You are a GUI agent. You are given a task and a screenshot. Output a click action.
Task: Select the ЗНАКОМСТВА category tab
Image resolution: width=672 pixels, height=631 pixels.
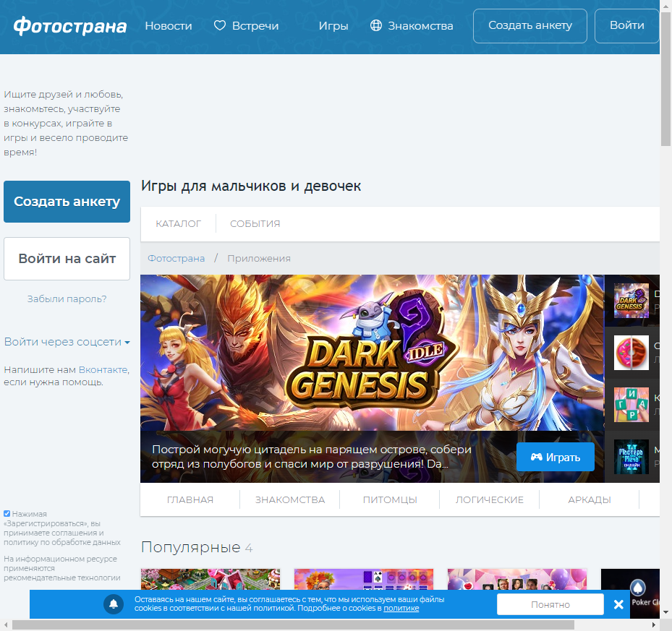290,499
